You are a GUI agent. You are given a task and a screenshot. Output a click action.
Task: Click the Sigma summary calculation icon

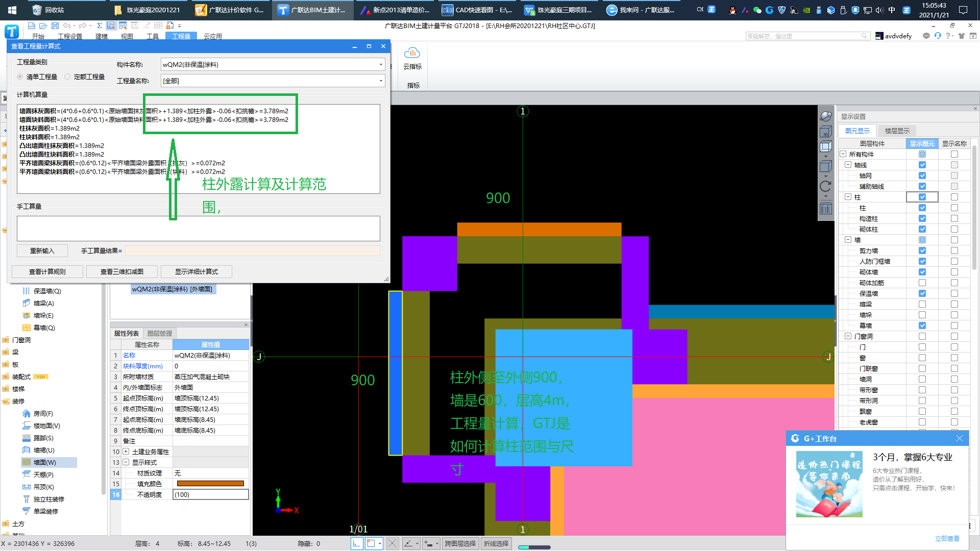[100, 26]
